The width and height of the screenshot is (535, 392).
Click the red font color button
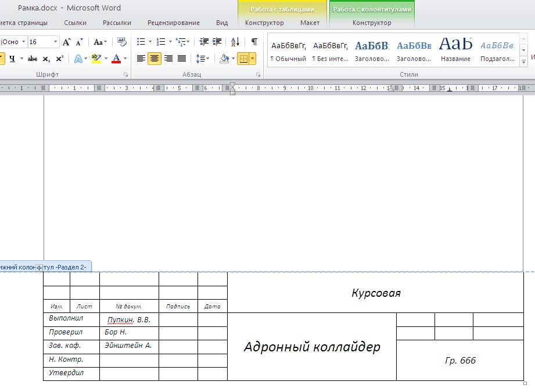(117, 59)
